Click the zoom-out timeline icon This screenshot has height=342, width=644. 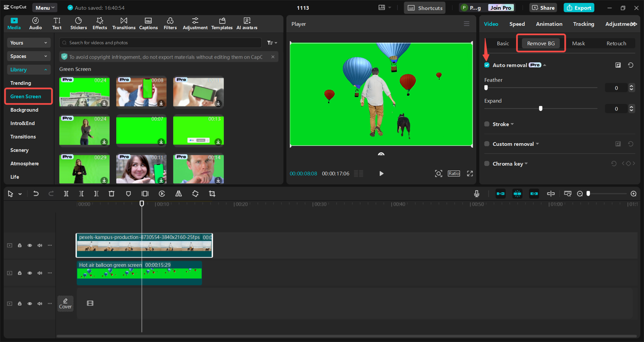pyautogui.click(x=580, y=194)
